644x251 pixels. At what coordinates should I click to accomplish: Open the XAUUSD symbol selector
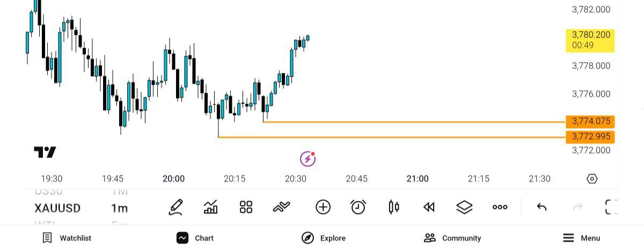click(x=57, y=208)
